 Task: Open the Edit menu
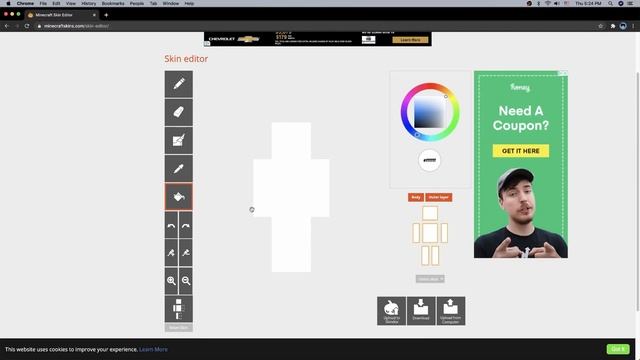56,3
